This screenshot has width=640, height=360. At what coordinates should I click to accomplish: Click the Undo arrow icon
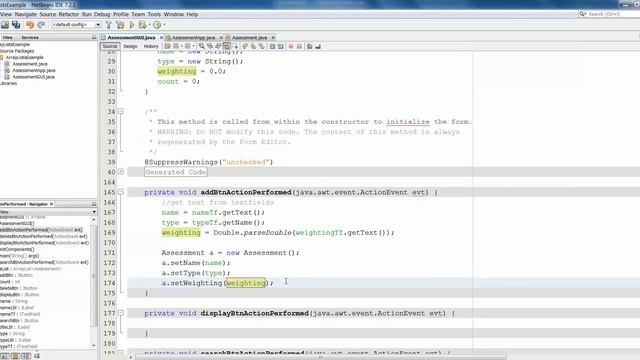click(30, 25)
